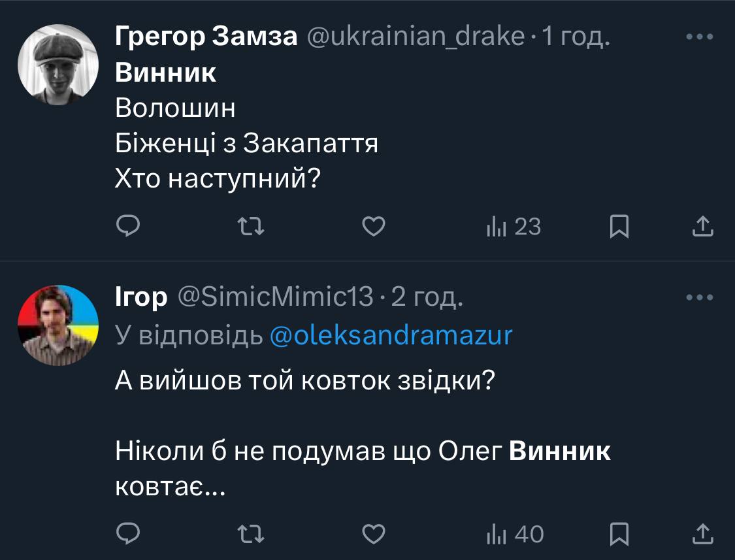This screenshot has width=735, height=560.
Task: Repost the tweet from Ігор
Action: click(250, 534)
